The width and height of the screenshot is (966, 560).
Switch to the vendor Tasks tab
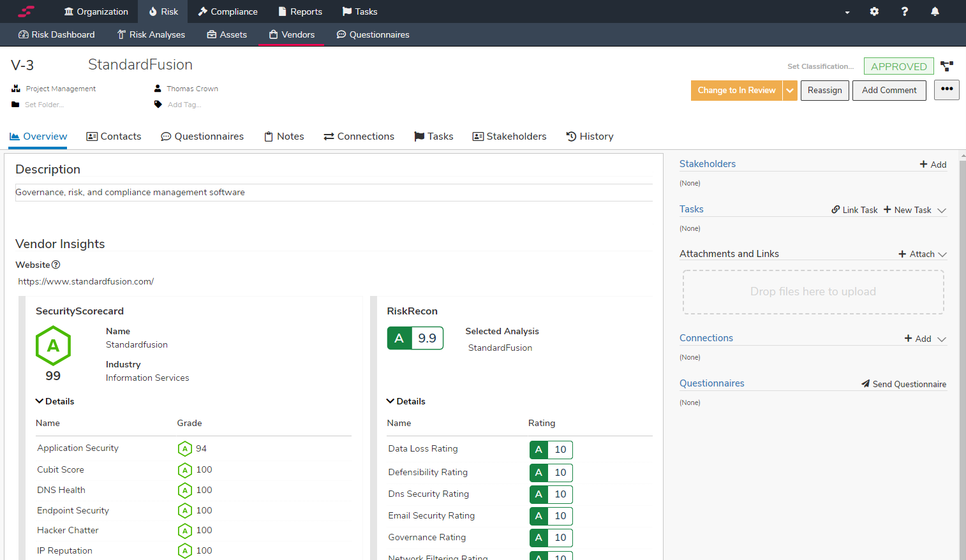point(434,136)
